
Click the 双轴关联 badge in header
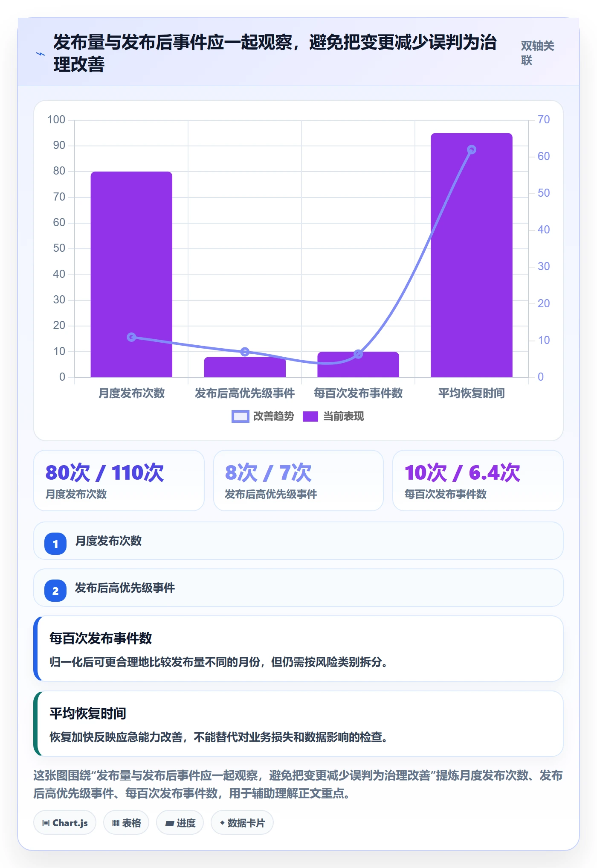[x=537, y=53]
